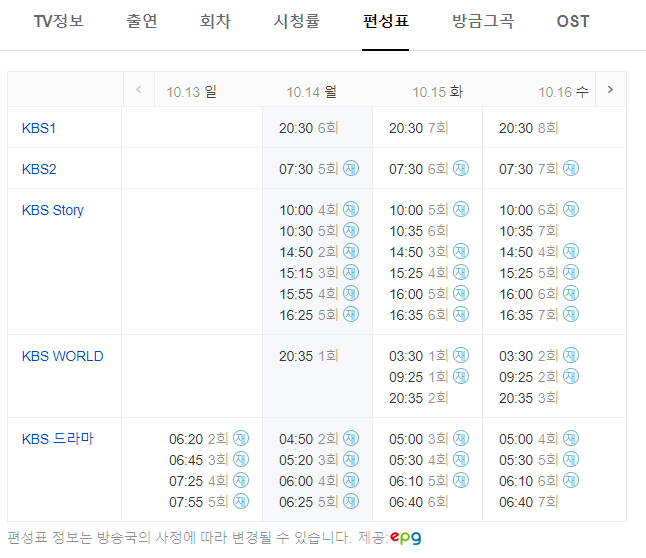Click the rerun icon beside KBS2 07:30 6회
Screen dimensions: 646x558
[461, 168]
